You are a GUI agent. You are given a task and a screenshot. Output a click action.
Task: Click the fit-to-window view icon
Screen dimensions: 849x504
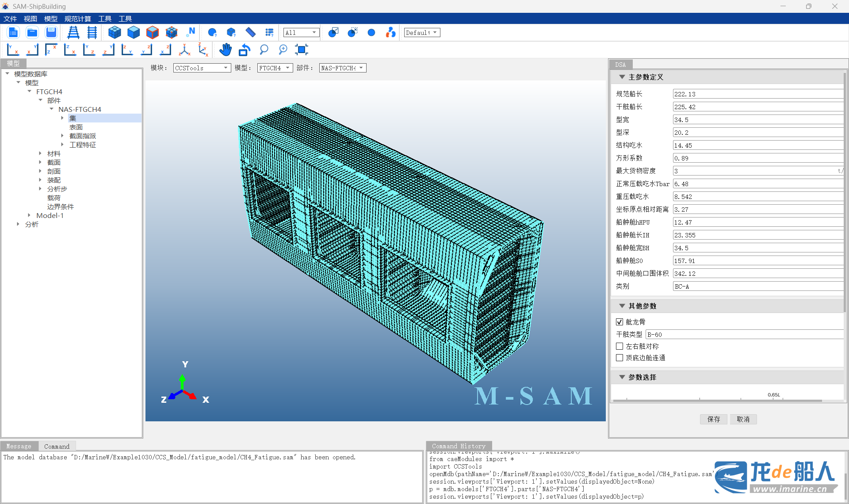302,50
